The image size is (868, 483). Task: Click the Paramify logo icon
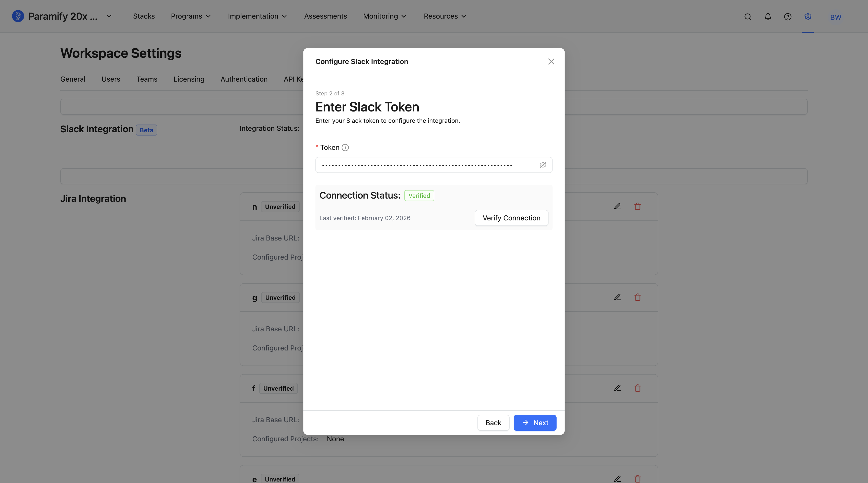pyautogui.click(x=18, y=16)
